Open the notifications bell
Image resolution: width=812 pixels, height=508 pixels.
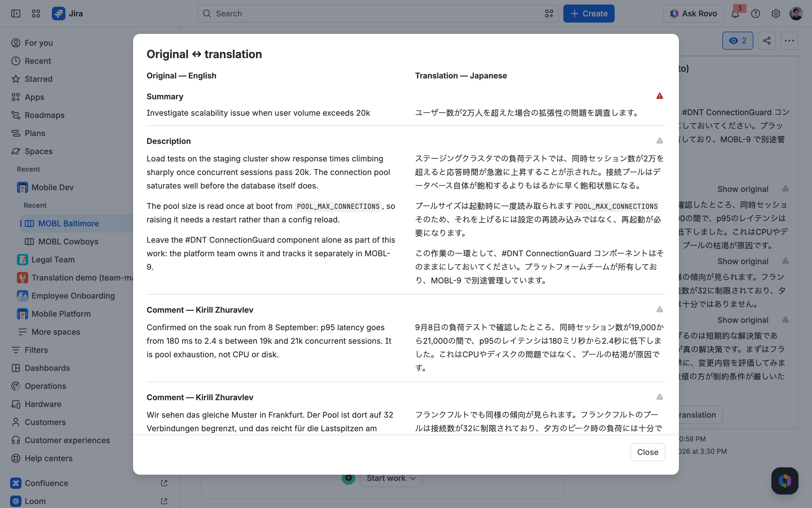[735, 14]
